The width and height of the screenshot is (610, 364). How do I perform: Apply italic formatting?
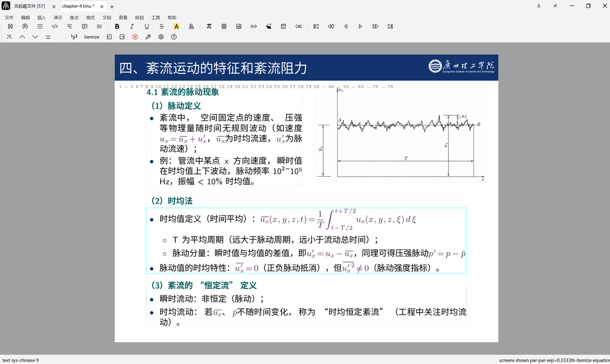coord(132,27)
